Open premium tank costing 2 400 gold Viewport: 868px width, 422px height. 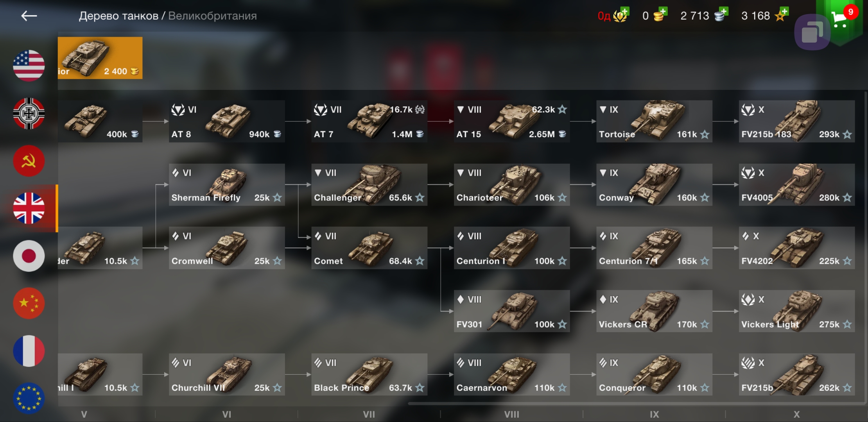pyautogui.click(x=100, y=58)
